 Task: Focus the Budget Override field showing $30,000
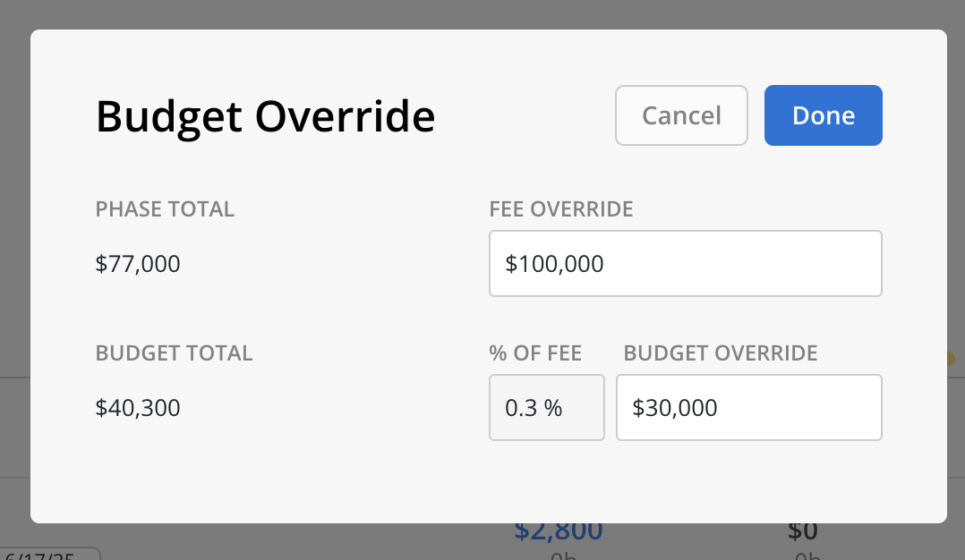click(749, 408)
